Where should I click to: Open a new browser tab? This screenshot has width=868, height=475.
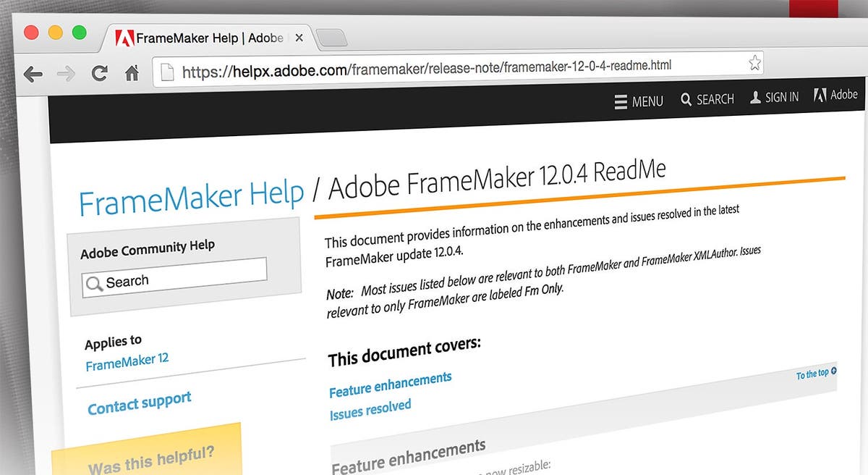[x=332, y=37]
